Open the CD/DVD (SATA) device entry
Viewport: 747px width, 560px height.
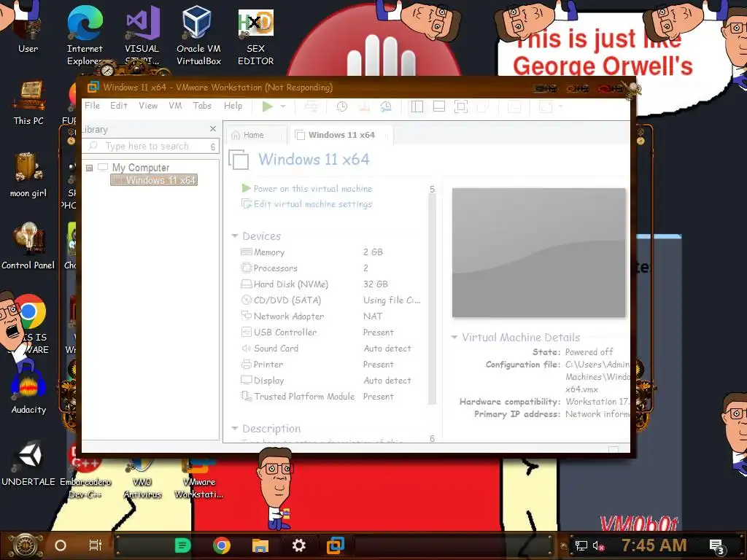pyautogui.click(x=287, y=300)
